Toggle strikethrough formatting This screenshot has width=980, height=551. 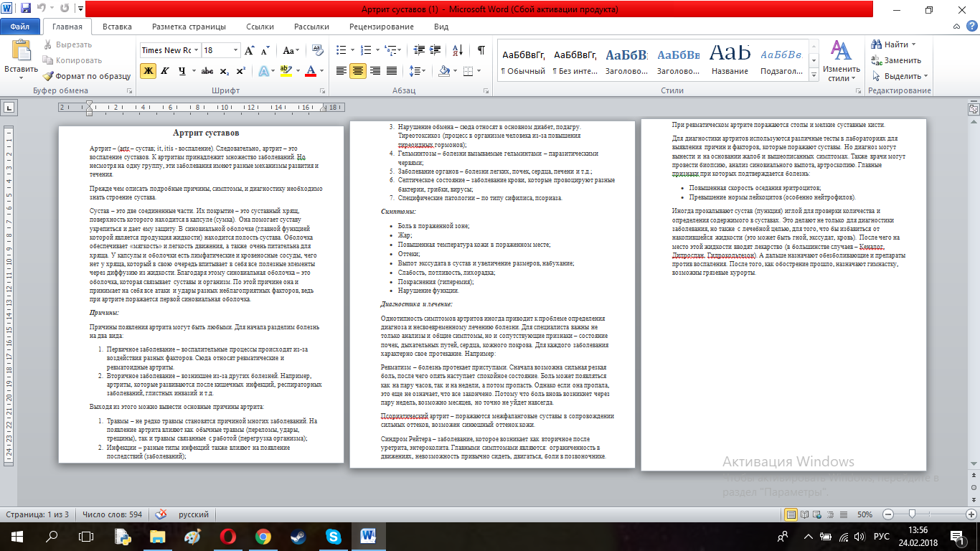click(207, 71)
